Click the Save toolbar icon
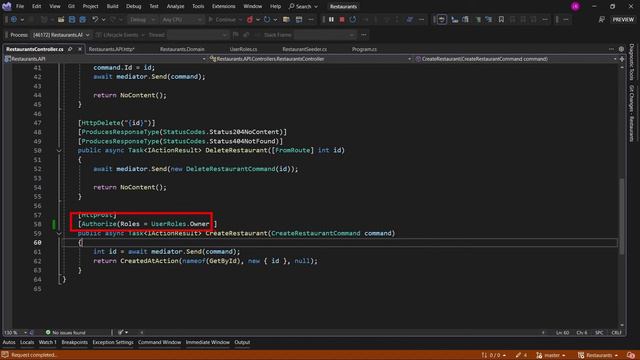Screen dimensions: 640x360 pyautogui.click(x=72, y=19)
